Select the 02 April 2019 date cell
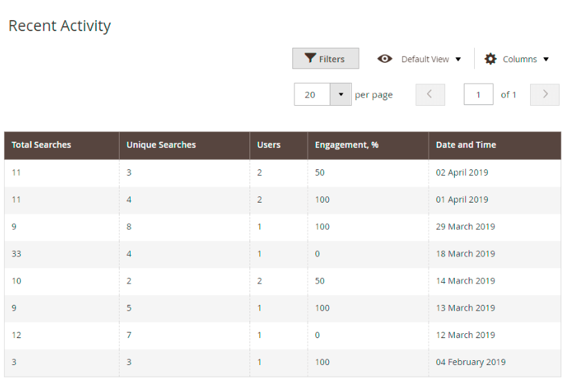Image resolution: width=564 pixels, height=392 pixels. (462, 173)
